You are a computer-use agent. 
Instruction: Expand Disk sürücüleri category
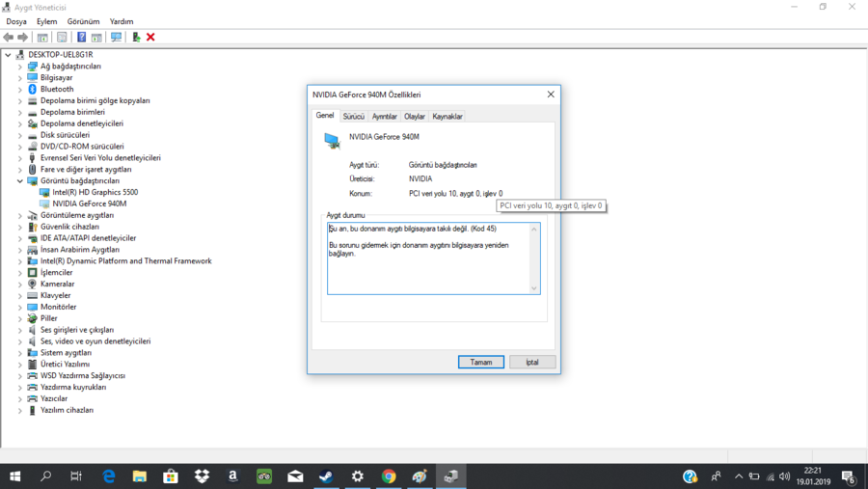[x=20, y=135]
